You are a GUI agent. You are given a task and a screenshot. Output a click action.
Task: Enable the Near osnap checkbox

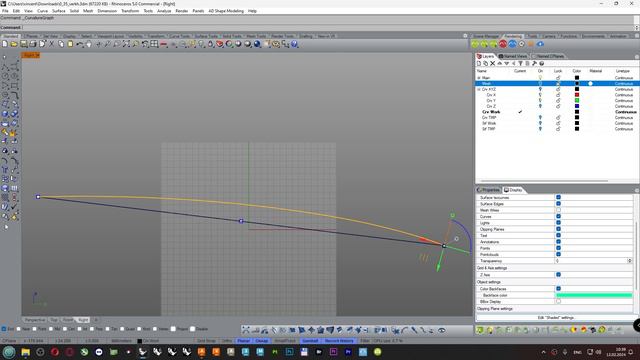[x=19, y=329]
